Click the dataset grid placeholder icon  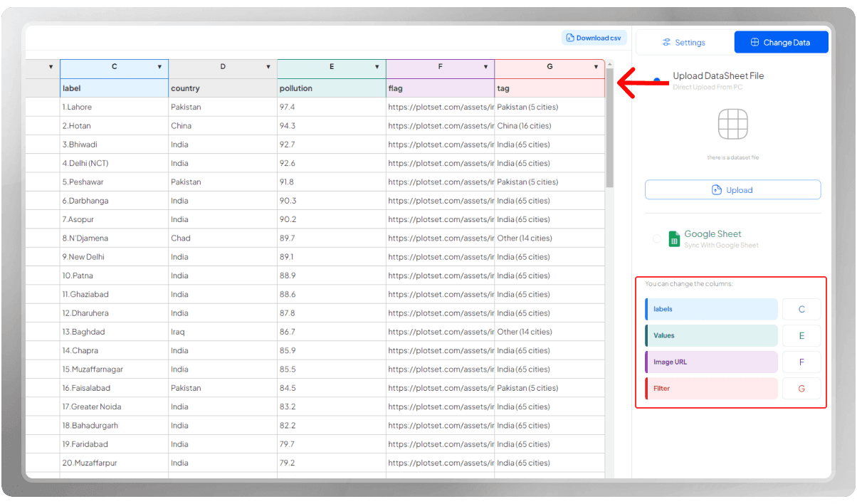(732, 125)
